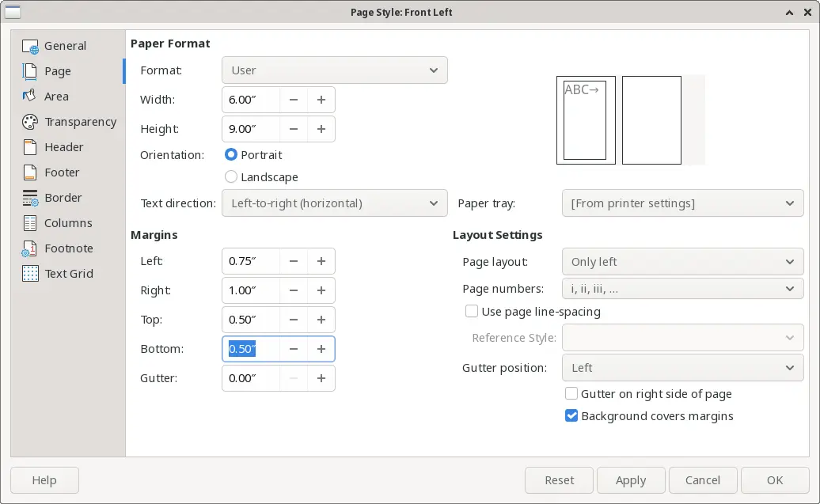This screenshot has height=504, width=820.
Task: Click the Help button
Action: coord(44,480)
